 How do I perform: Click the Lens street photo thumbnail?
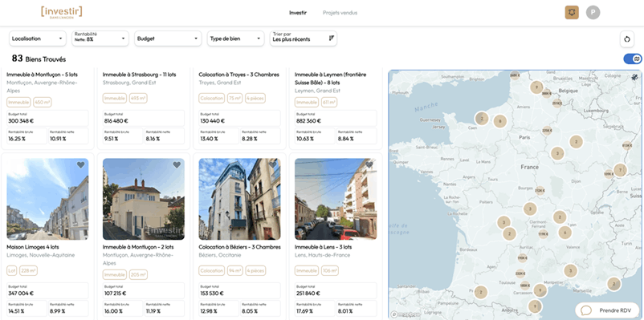point(336,199)
